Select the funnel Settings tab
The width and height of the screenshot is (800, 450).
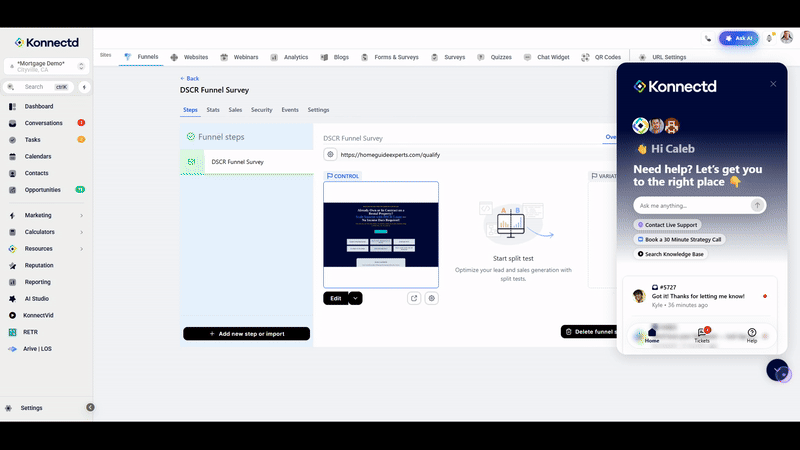coord(318,110)
